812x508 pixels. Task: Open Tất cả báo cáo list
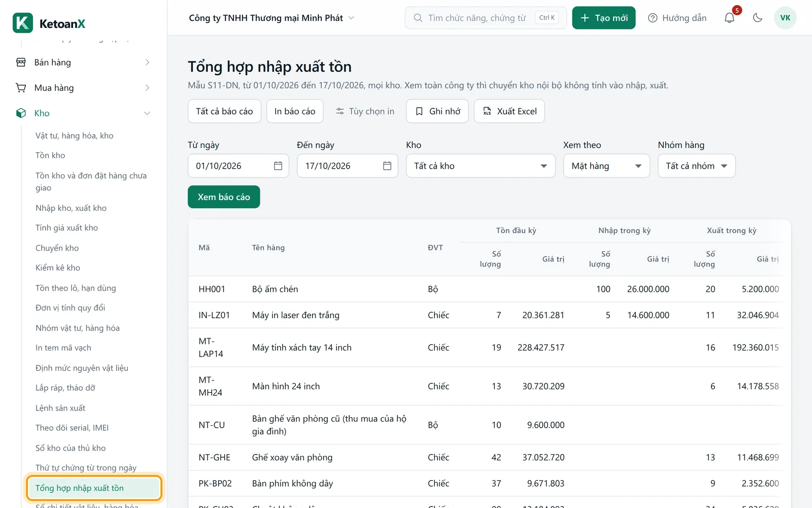click(224, 111)
